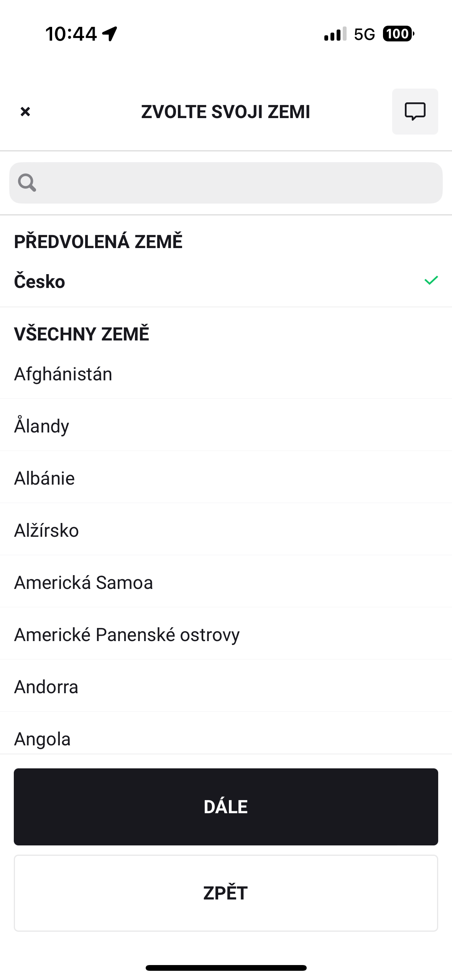The width and height of the screenshot is (452, 980).
Task: Select Česko as the default country
Action: coord(39,282)
